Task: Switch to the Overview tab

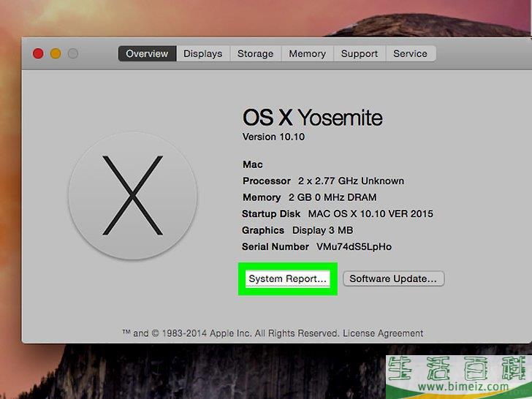Action: click(147, 53)
